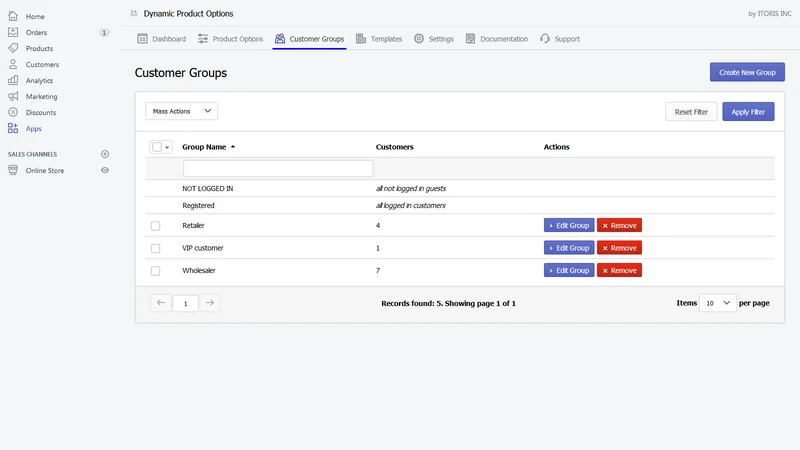
Task: Remove the VIP customer group
Action: pyautogui.click(x=619, y=248)
